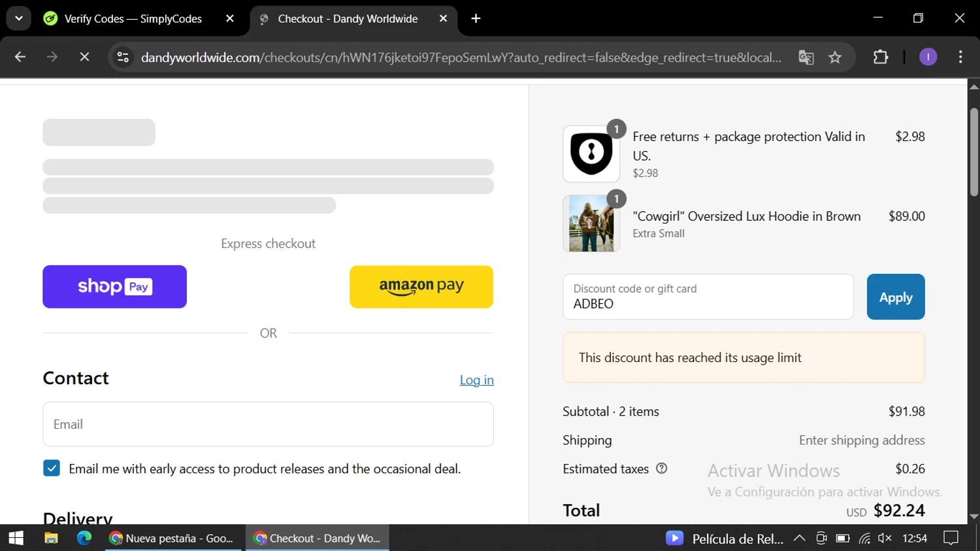Viewport: 980px width, 551px height.
Task: Open Windows notification center
Action: (x=951, y=539)
